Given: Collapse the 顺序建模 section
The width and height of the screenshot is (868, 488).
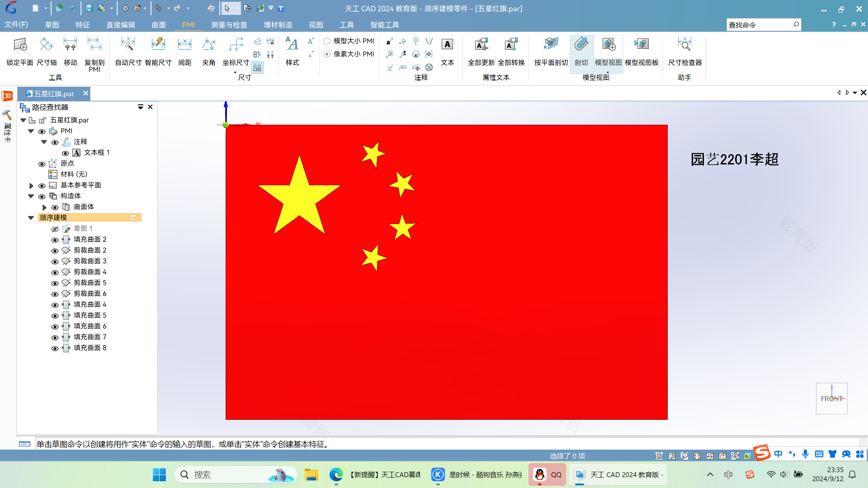Looking at the screenshot, I should [x=31, y=218].
